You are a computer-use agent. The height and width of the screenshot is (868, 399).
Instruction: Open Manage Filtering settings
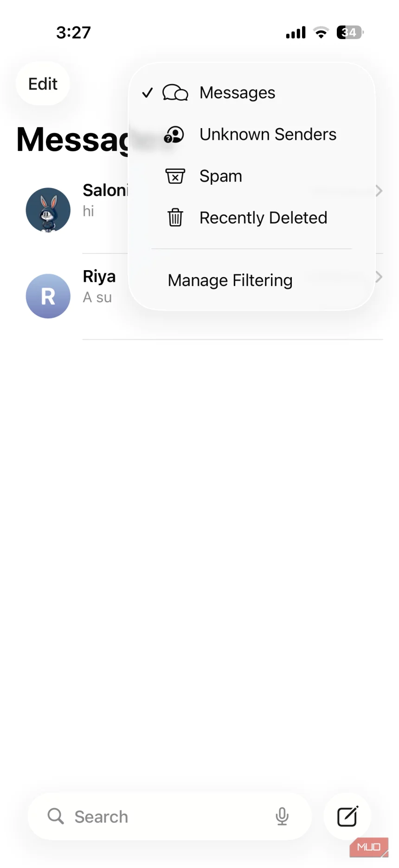(x=230, y=280)
